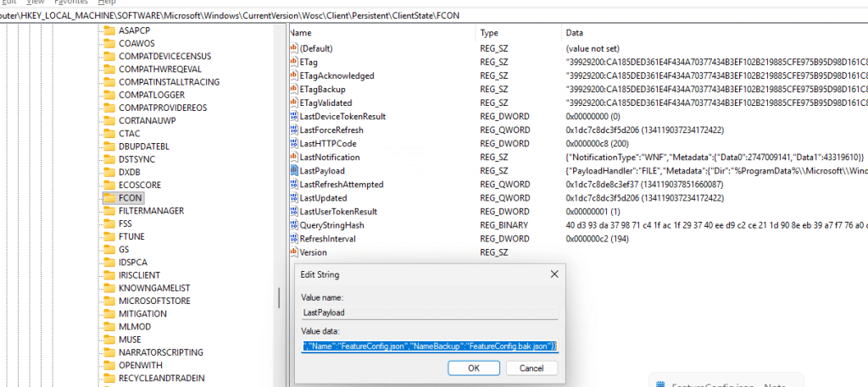The height and width of the screenshot is (387, 868).
Task: Click the MICROSOFTSTORE folder icon
Action: 108,301
